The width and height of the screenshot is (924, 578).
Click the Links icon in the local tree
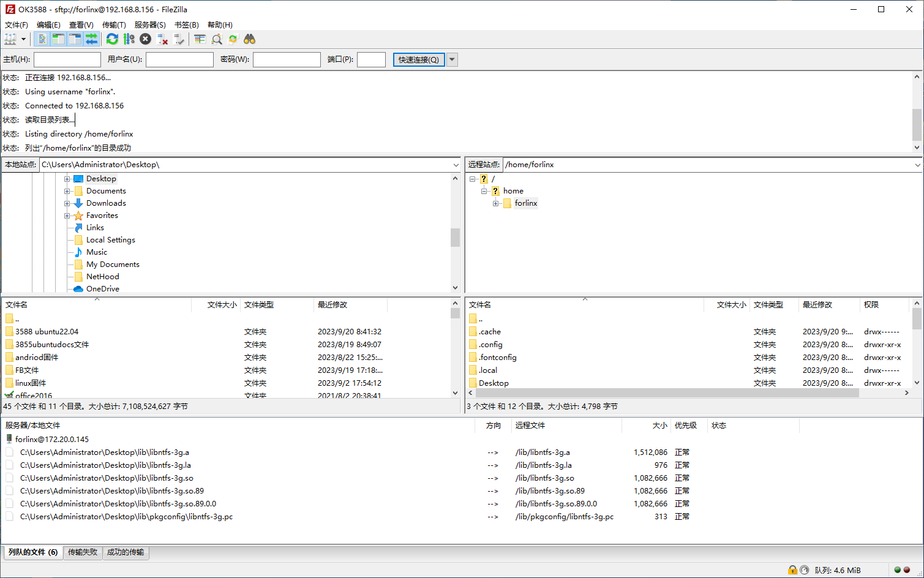point(78,228)
